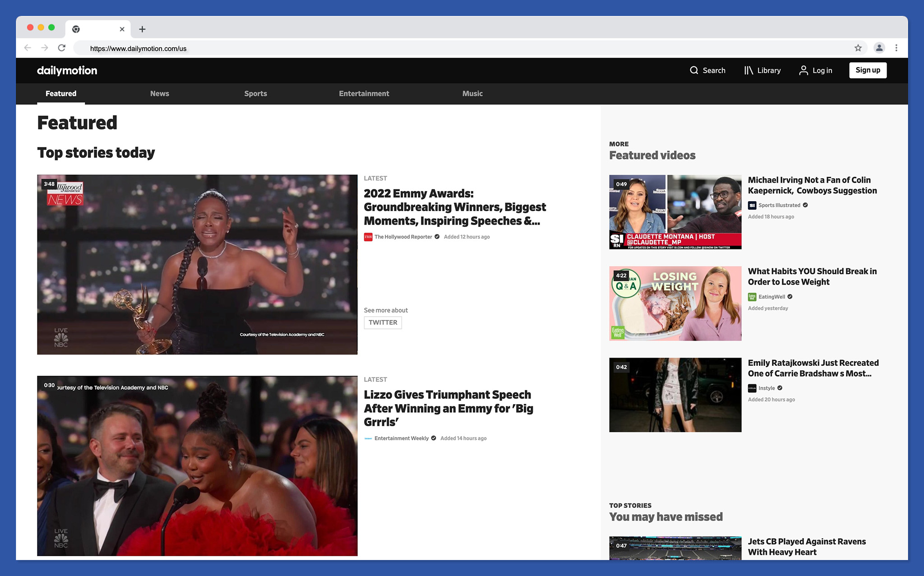This screenshot has width=924, height=576.
Task: Switch to the Sports tab
Action: coord(255,93)
